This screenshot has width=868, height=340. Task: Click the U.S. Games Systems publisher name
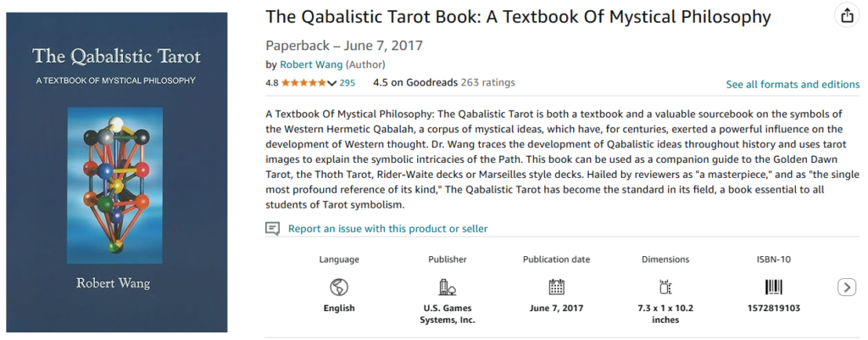[x=448, y=314]
